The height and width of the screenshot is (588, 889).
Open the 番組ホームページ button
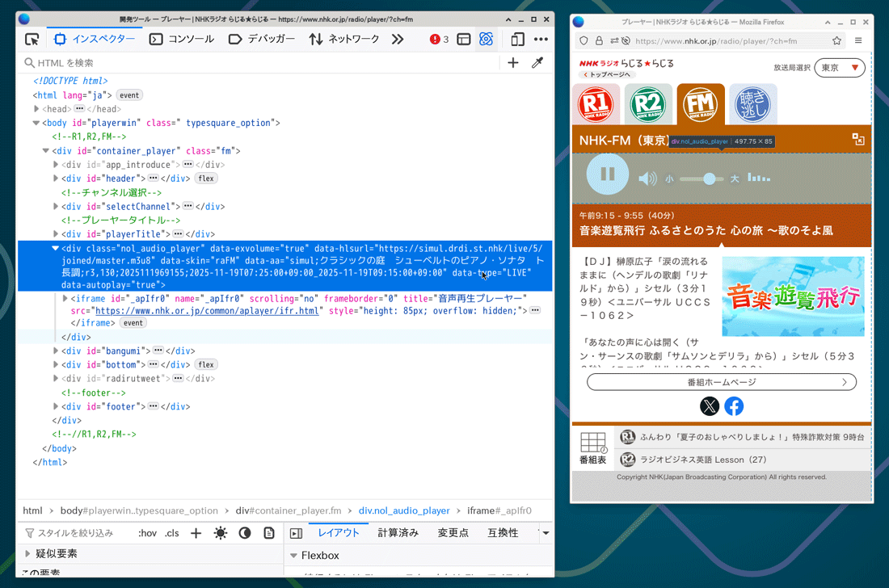pos(722,382)
